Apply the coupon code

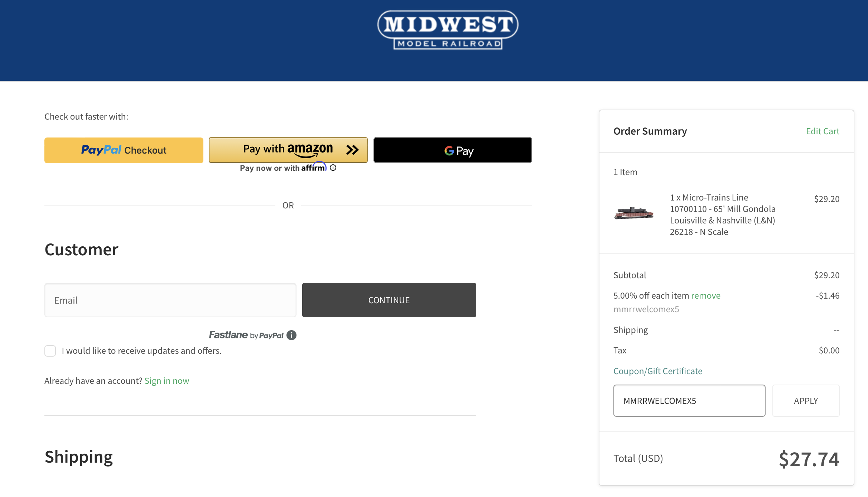pyautogui.click(x=806, y=401)
